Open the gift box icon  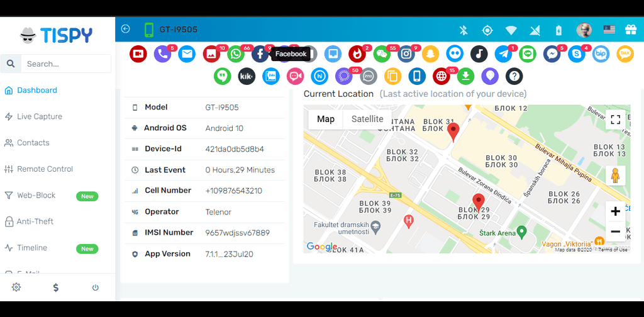click(630, 30)
